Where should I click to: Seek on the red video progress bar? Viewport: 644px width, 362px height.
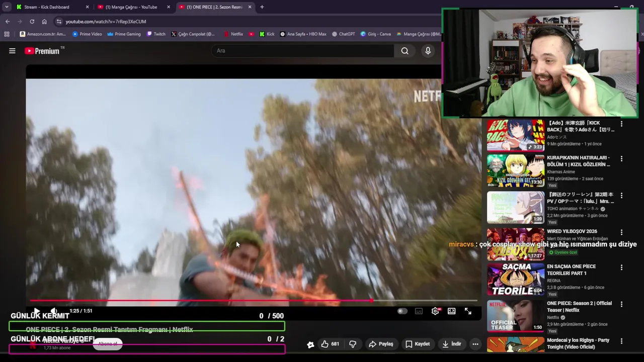(254, 301)
